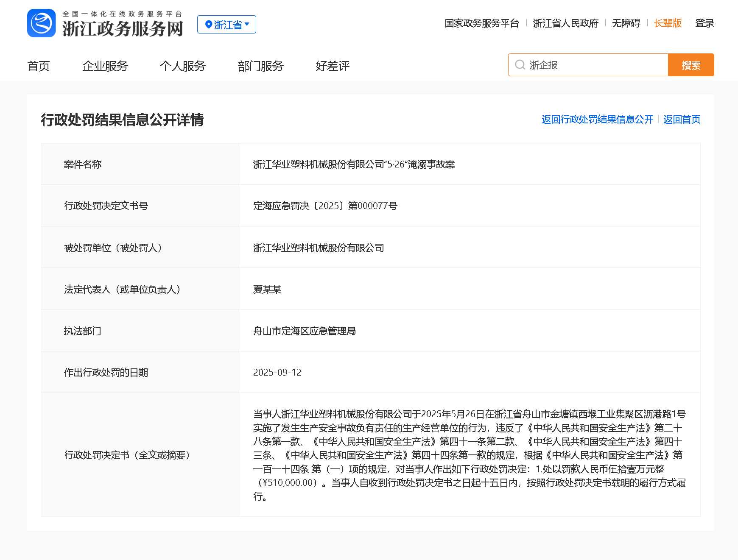Click the Zhejiang government service logo icon

[x=42, y=23]
